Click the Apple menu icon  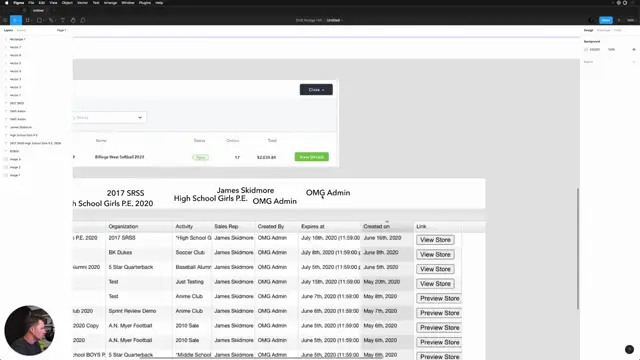[7, 3]
